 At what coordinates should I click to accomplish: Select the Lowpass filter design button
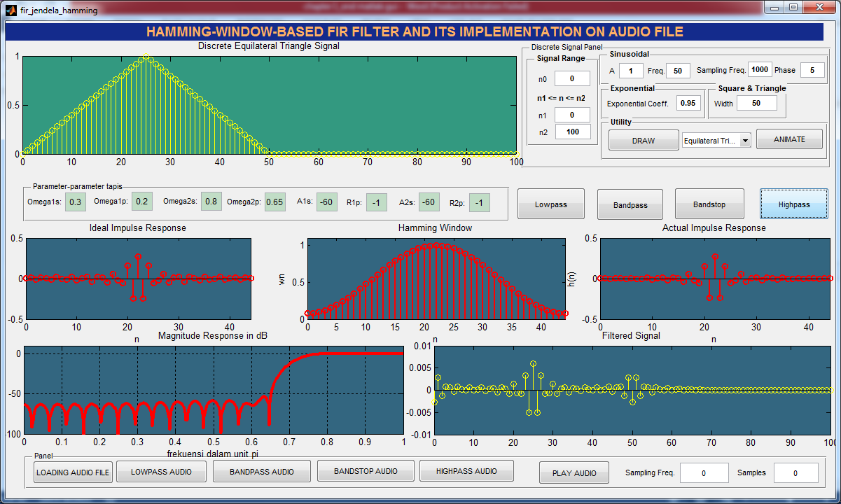pos(550,204)
